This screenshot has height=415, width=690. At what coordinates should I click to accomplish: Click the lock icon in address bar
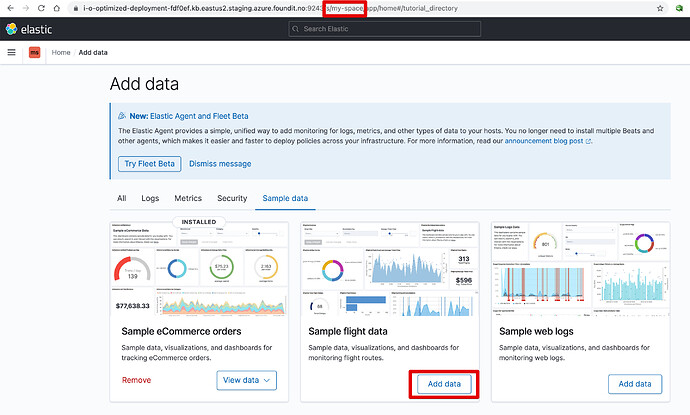coord(76,8)
